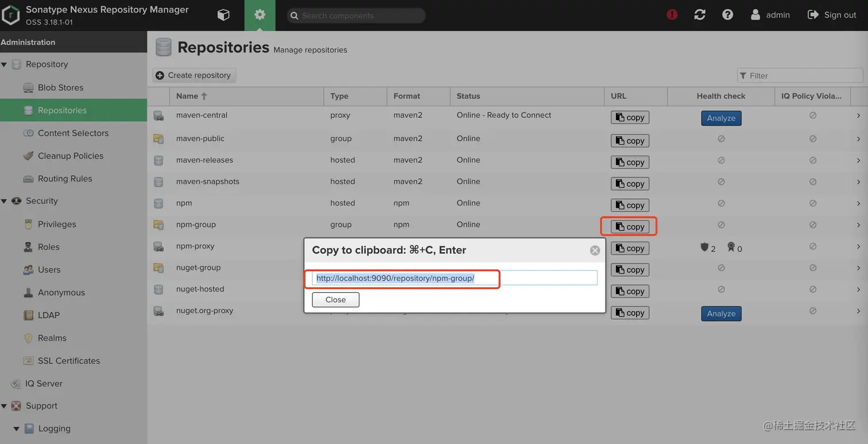Open maven-snapshots row details chevron
Image resolution: width=868 pixels, height=444 pixels.
(858, 182)
